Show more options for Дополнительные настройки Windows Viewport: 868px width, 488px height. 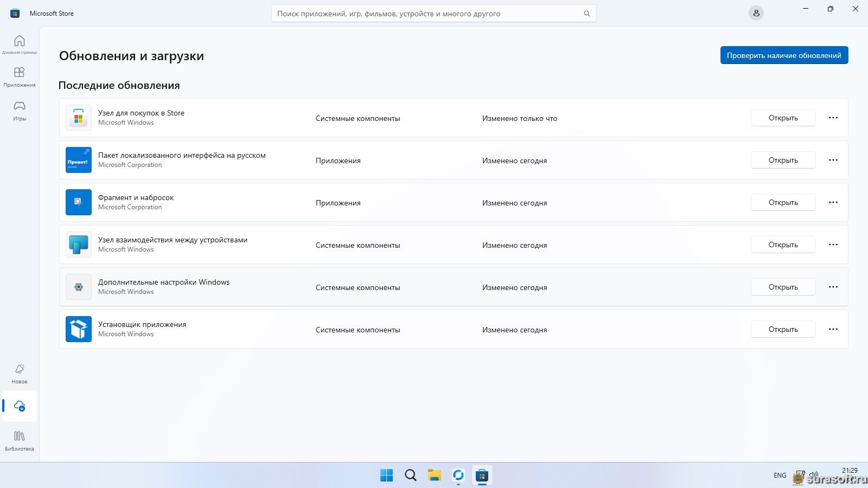(x=833, y=287)
